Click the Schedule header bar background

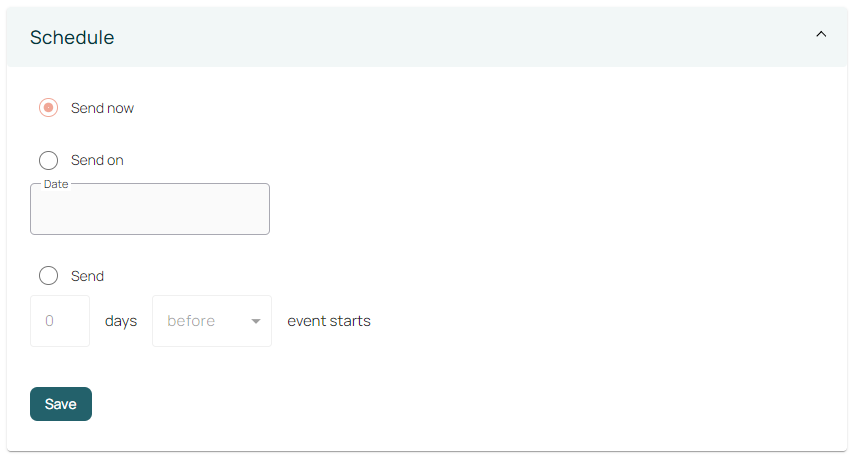[450, 38]
